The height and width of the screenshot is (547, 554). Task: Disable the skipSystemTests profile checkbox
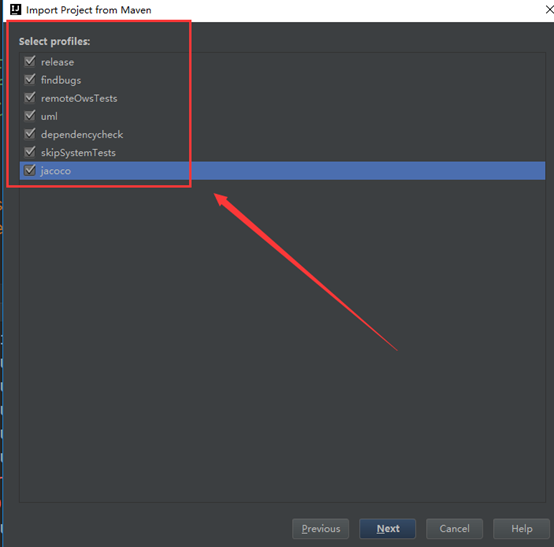click(x=30, y=152)
